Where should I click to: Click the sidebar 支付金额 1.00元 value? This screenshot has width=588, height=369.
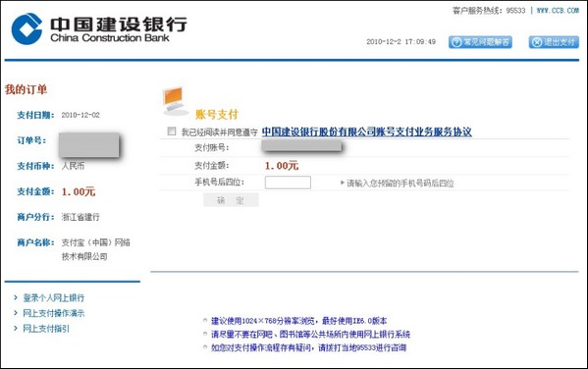[x=79, y=192]
